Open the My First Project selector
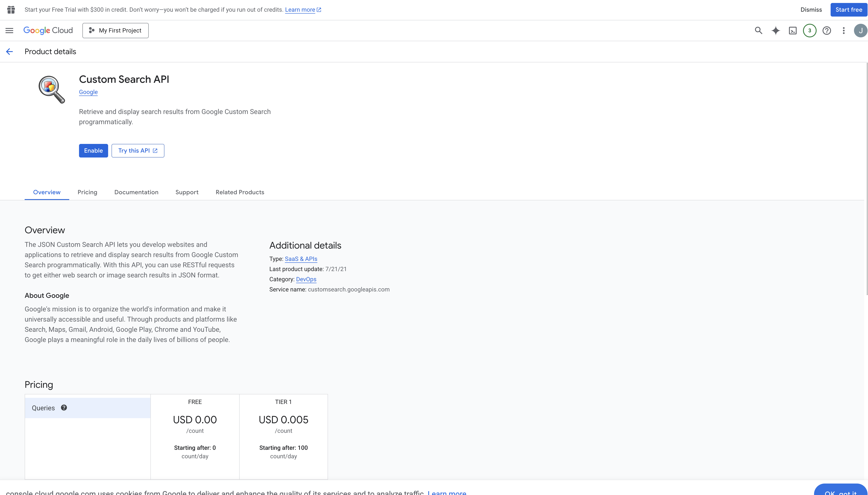Image resolution: width=868 pixels, height=495 pixels. (x=115, y=31)
